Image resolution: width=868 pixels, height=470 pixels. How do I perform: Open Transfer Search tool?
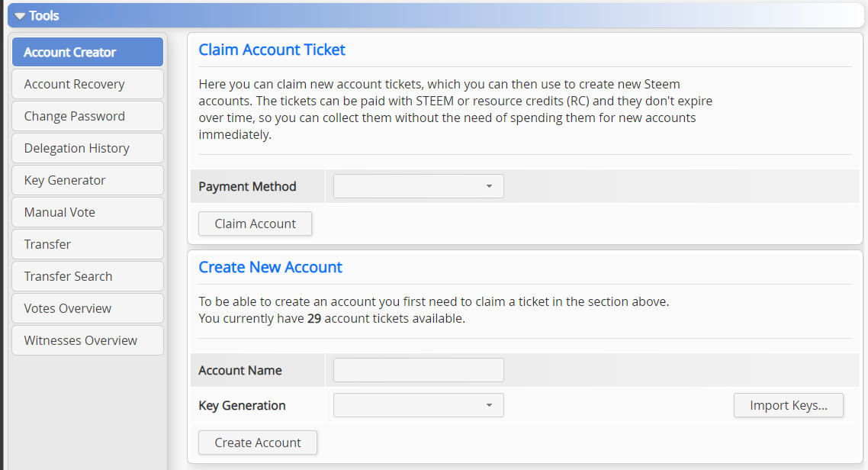click(x=88, y=276)
